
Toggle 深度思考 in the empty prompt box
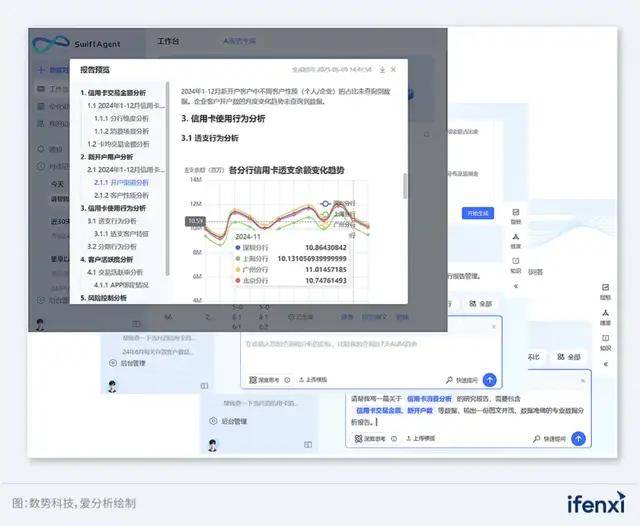pyautogui.click(x=264, y=380)
